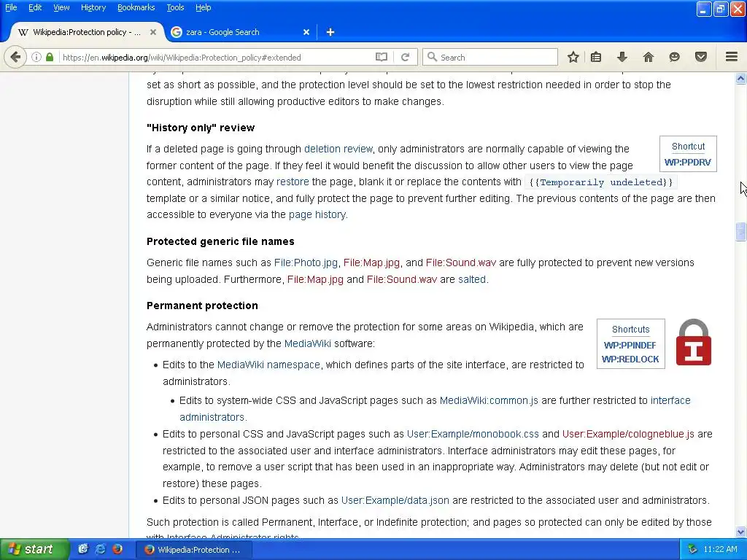Click the green padlock security icon

(x=50, y=57)
